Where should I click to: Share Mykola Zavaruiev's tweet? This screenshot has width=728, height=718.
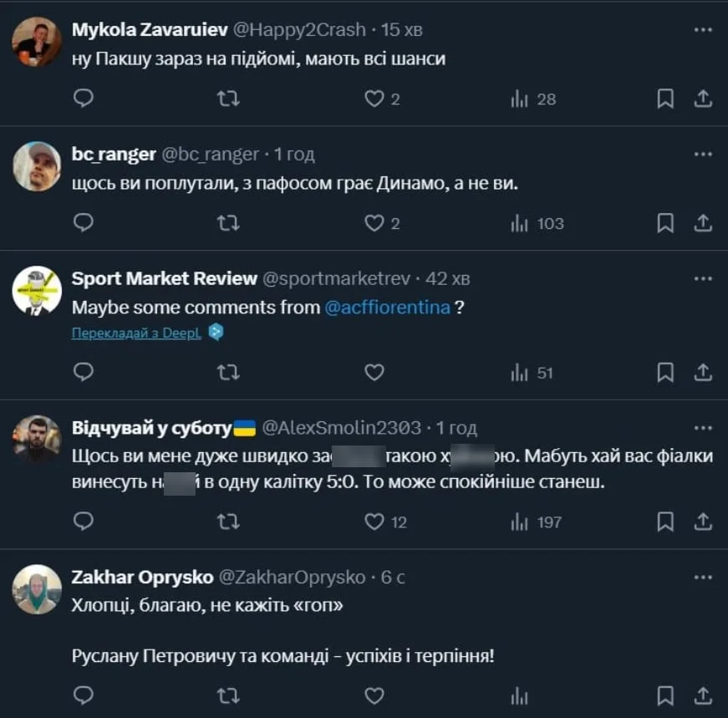coord(704,99)
